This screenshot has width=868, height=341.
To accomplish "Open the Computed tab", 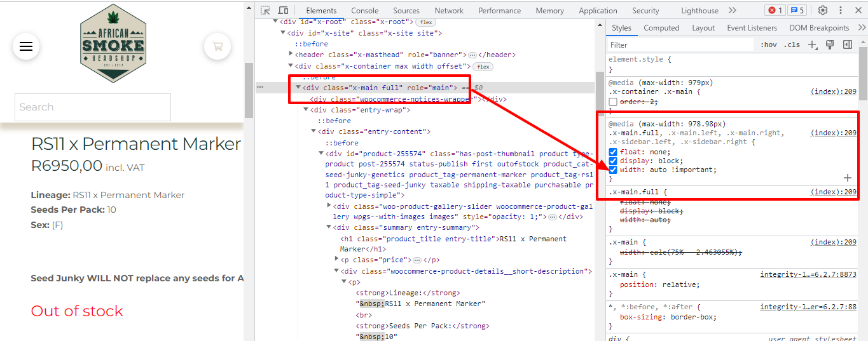I will pos(661,28).
